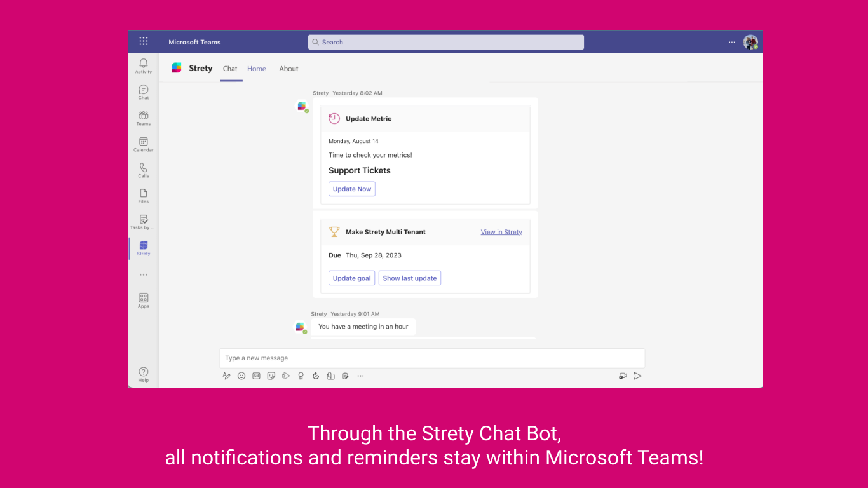Image resolution: width=868 pixels, height=488 pixels.
Task: Click the Time to check your metrics text
Action: [x=370, y=155]
